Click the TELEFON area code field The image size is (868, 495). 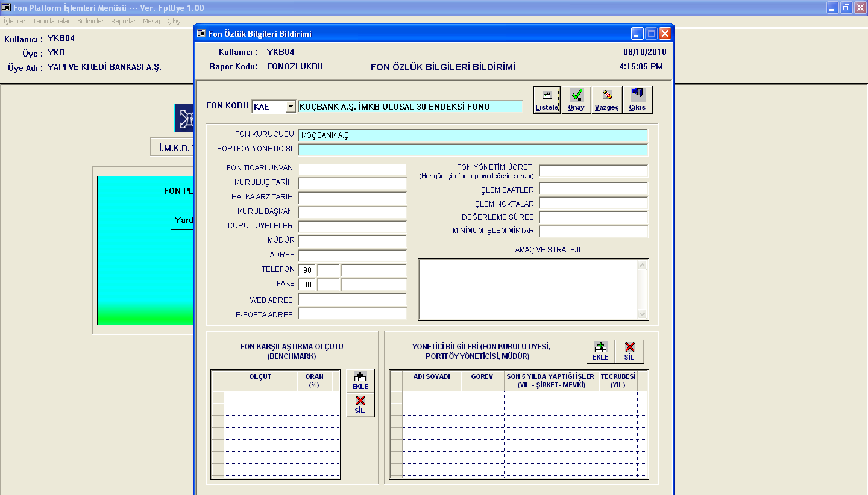tap(329, 270)
